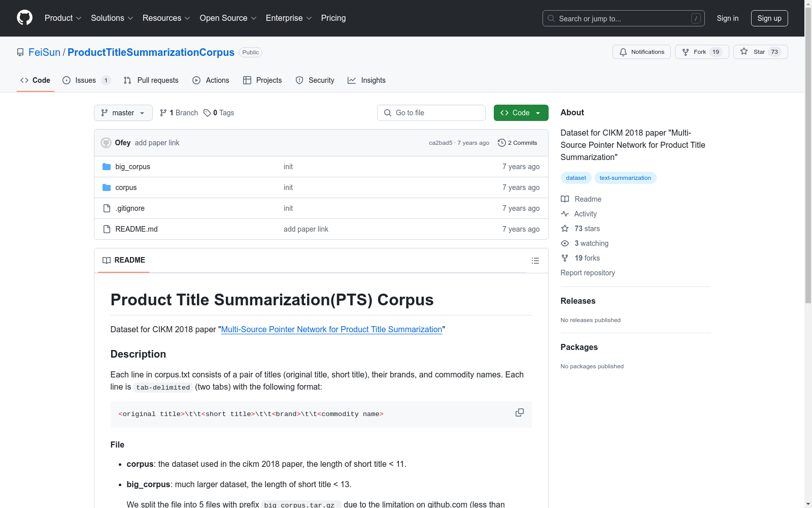Expand the Open Source menu

[x=228, y=18]
